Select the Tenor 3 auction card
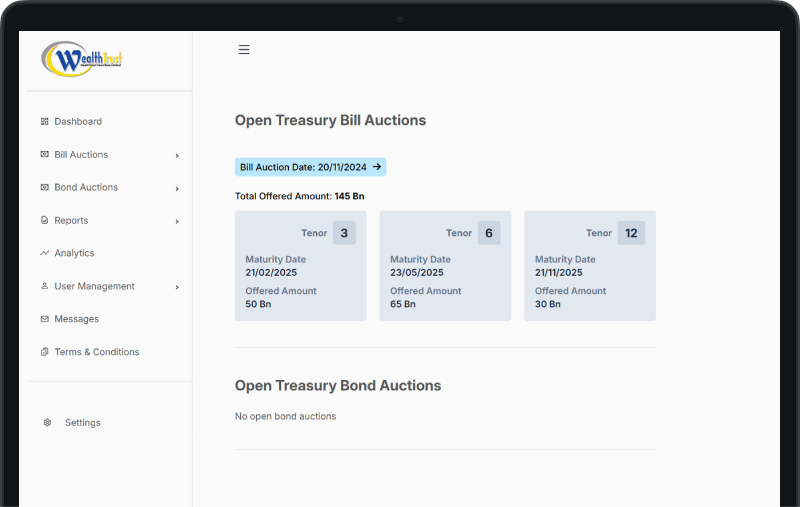 point(301,266)
